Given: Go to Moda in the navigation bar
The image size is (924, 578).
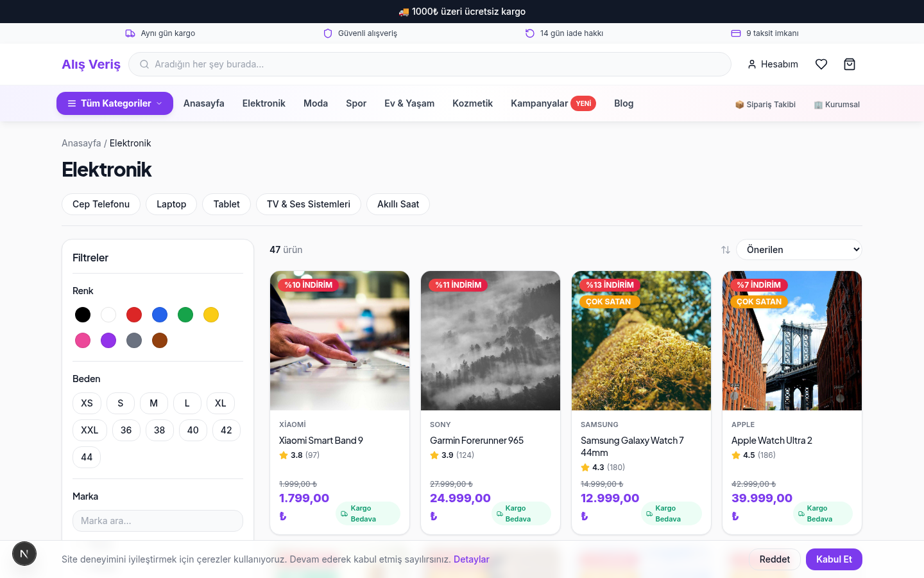Looking at the screenshot, I should [316, 103].
